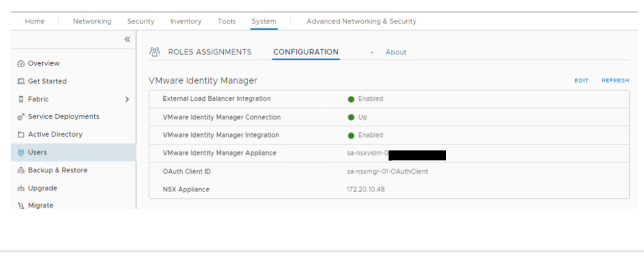Open Advanced Networking & Security tab
The image size is (644, 256).
361,21
